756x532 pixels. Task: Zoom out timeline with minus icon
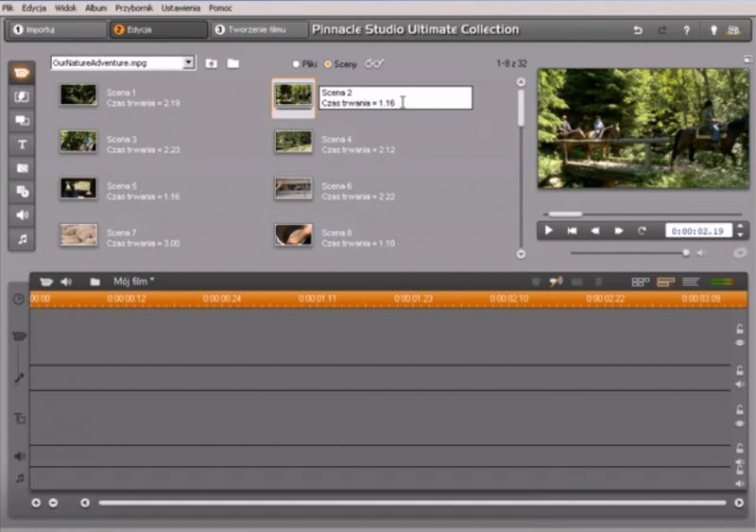[x=53, y=503]
